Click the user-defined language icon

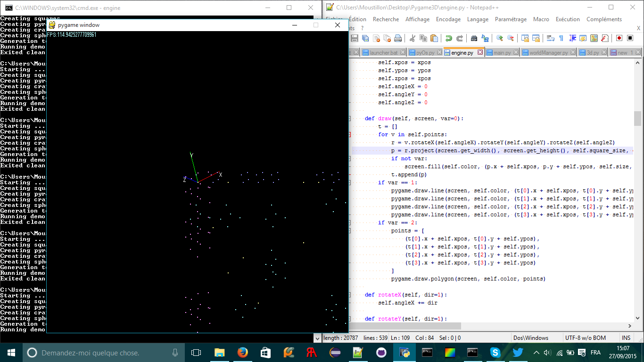pyautogui.click(x=583, y=38)
